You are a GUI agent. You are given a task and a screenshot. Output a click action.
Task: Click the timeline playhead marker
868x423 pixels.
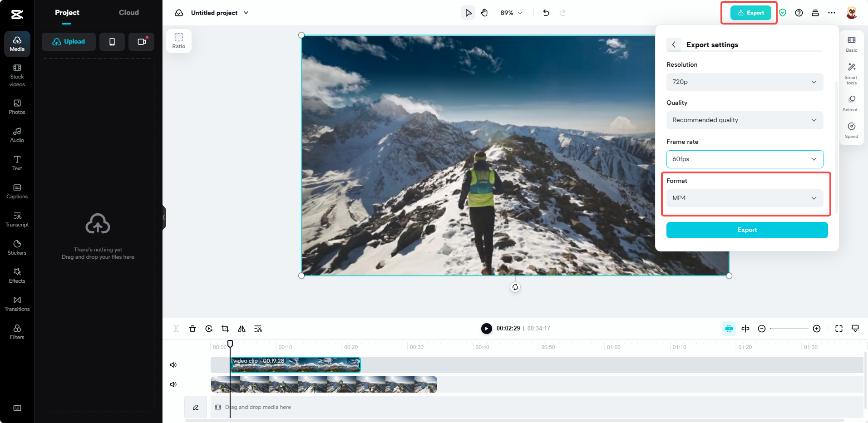pos(230,344)
